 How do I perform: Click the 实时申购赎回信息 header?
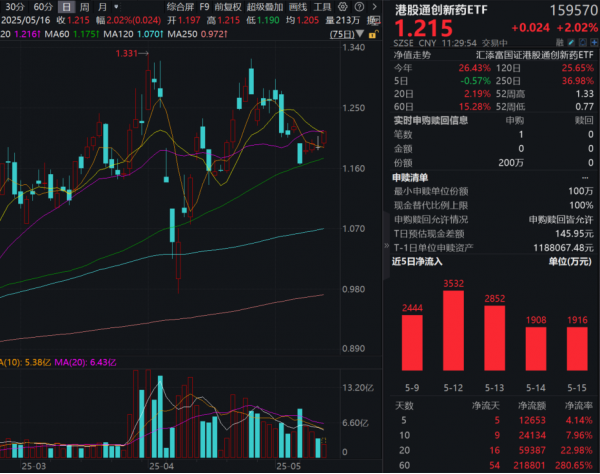point(431,121)
